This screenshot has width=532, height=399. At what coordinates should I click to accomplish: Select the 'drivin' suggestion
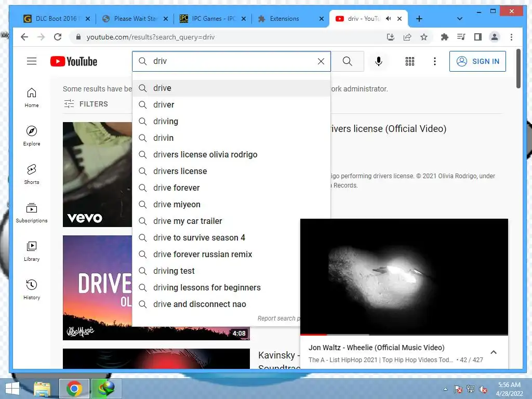231,138
